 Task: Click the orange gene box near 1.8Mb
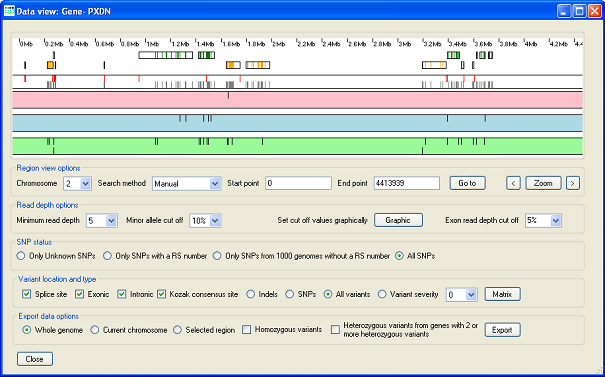pos(258,65)
